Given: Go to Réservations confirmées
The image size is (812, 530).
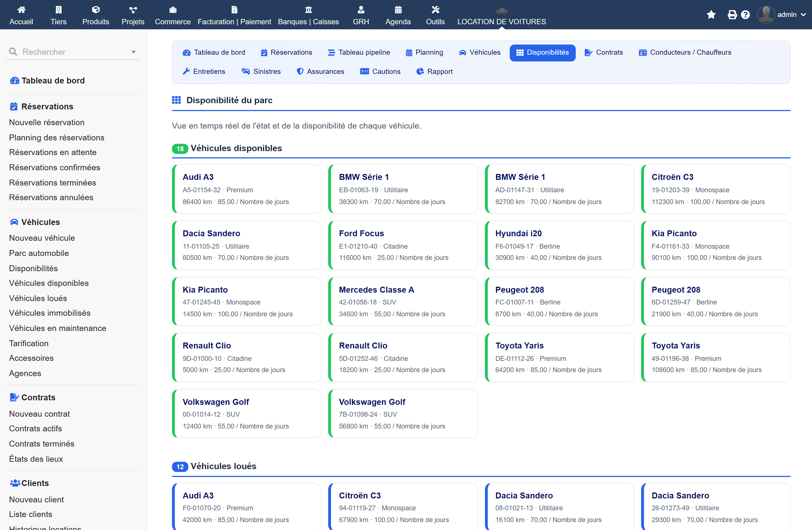Looking at the screenshot, I should (55, 167).
